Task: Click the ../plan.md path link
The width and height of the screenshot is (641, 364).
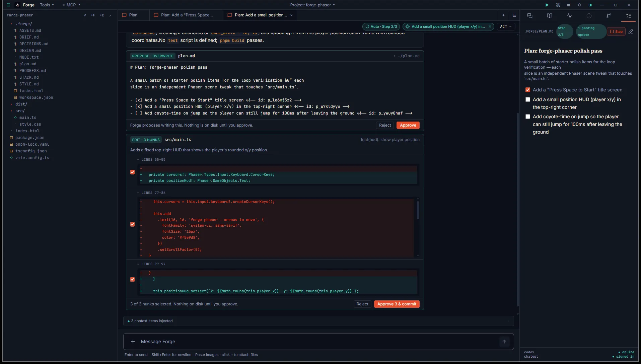Action: (x=406, y=56)
